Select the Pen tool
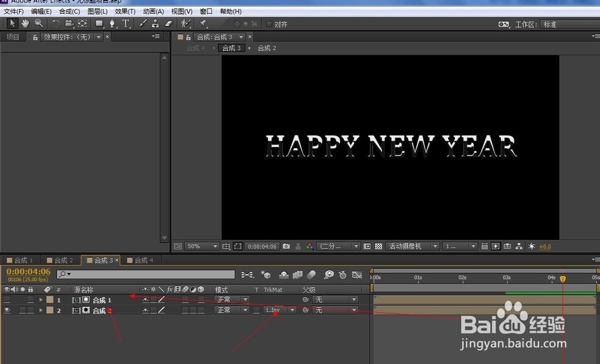The image size is (600, 364). [x=112, y=24]
